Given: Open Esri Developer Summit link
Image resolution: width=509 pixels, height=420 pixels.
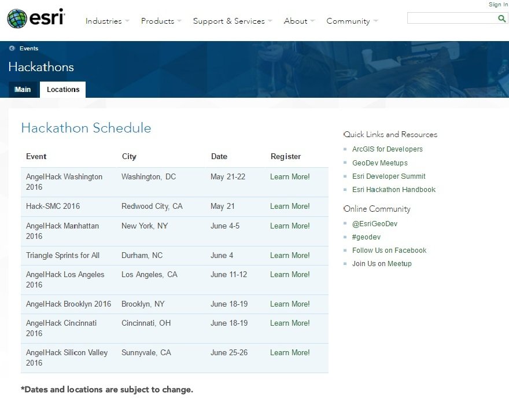Looking at the screenshot, I should [389, 176].
